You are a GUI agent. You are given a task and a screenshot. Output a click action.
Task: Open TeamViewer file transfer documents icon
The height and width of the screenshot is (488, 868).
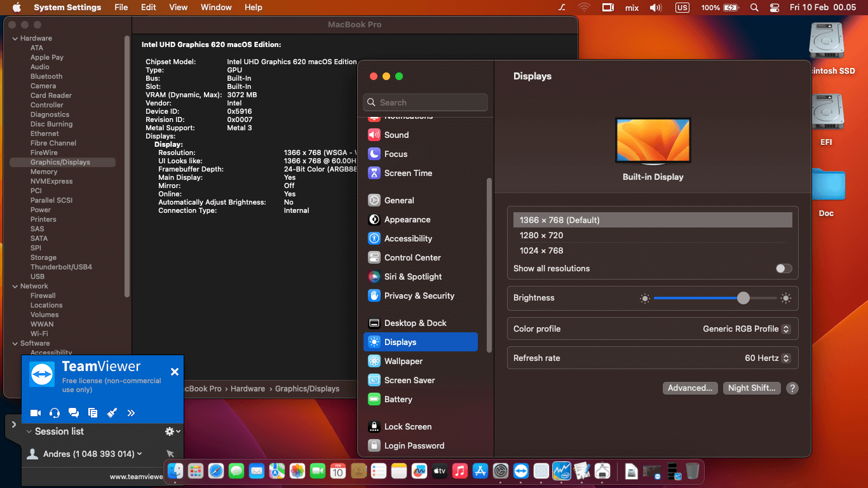93,413
